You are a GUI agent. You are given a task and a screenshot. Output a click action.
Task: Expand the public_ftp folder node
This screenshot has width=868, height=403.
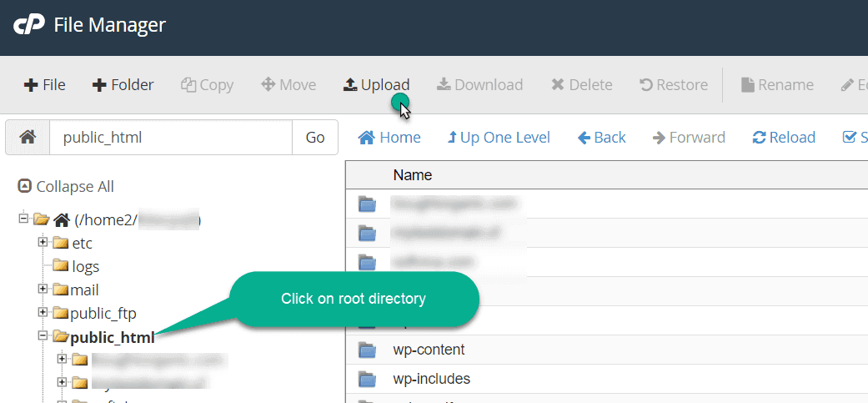43,312
